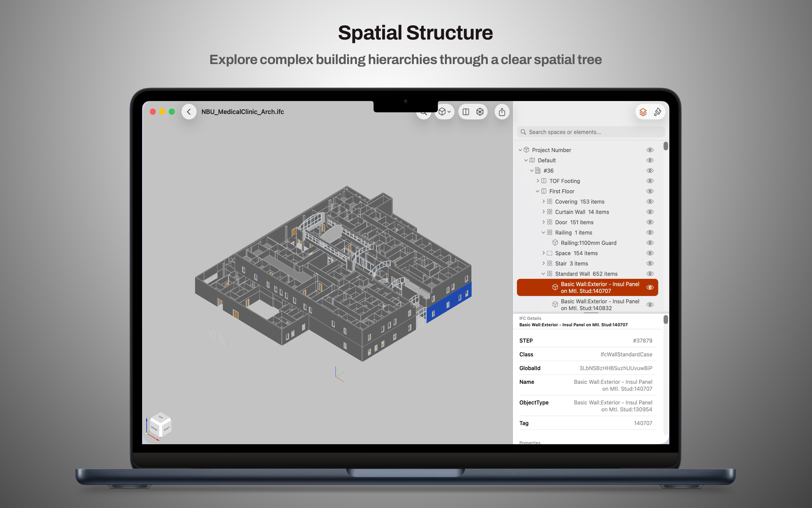The height and width of the screenshot is (508, 812).
Task: Hide the First Floor level
Action: pyautogui.click(x=650, y=191)
